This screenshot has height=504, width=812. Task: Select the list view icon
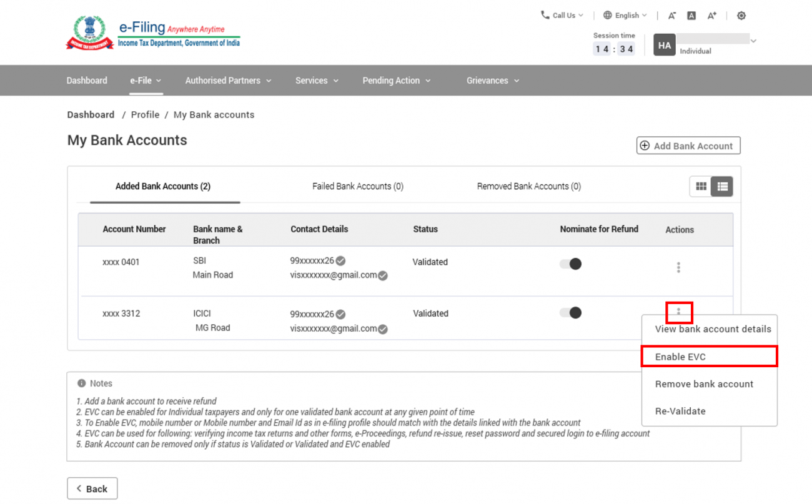click(x=722, y=185)
